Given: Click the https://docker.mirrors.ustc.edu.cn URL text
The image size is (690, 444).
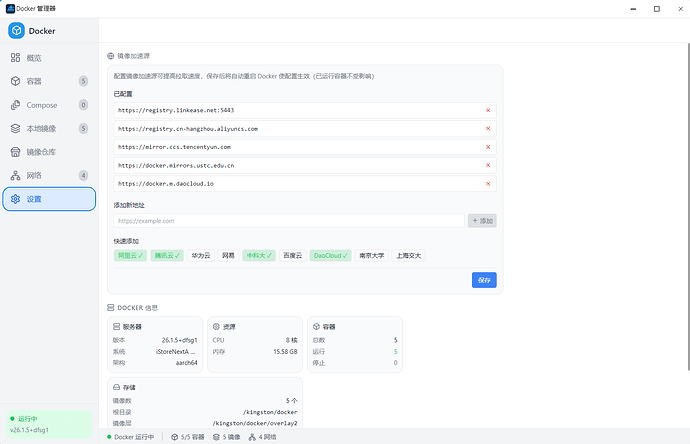Looking at the screenshot, I should (176, 165).
